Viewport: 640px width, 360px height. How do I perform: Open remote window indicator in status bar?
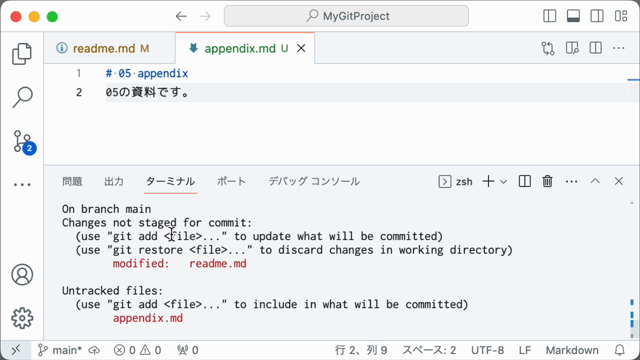(x=16, y=350)
